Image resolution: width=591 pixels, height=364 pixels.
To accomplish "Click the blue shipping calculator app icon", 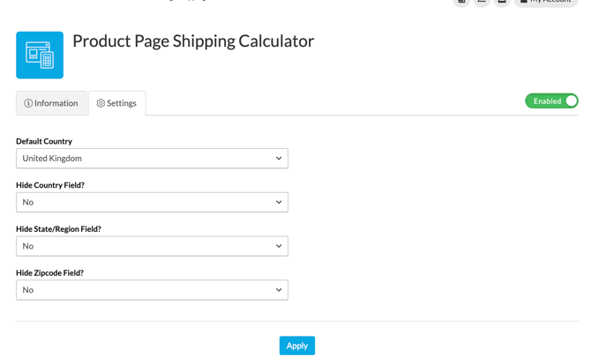I will click(x=40, y=55).
